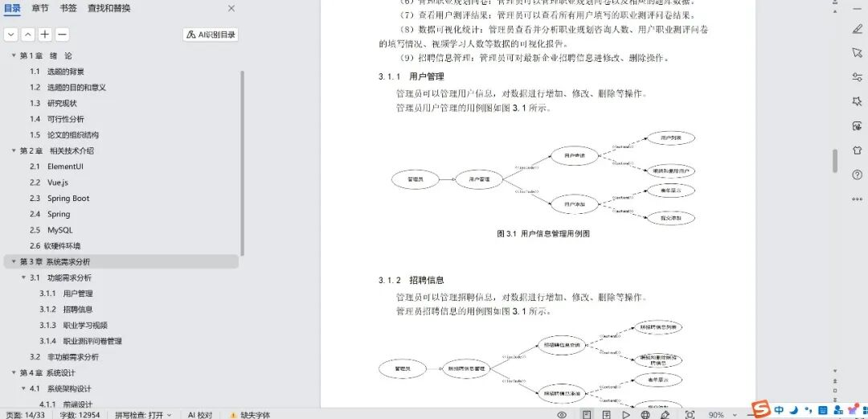Click the three dots more icon
Viewport: 868px width, 419px height.
[x=857, y=199]
